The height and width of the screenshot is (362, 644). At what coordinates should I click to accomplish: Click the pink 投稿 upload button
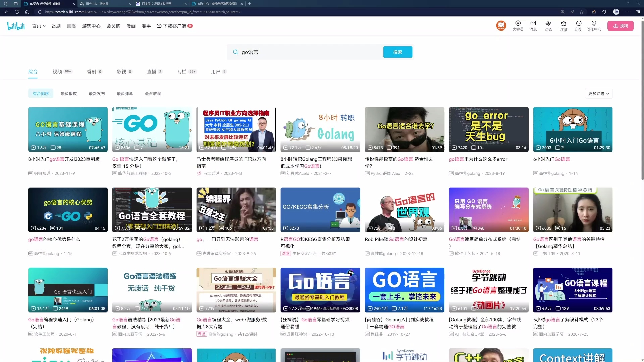(x=620, y=26)
